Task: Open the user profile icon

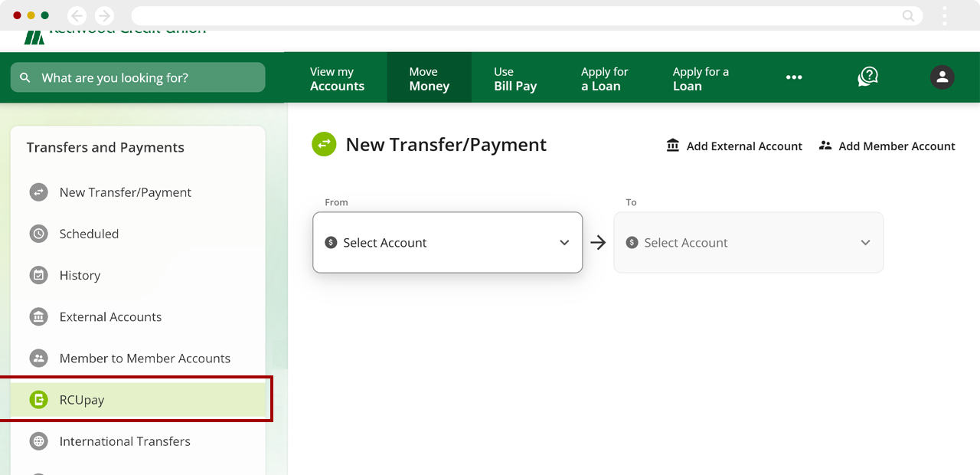Action: click(942, 77)
